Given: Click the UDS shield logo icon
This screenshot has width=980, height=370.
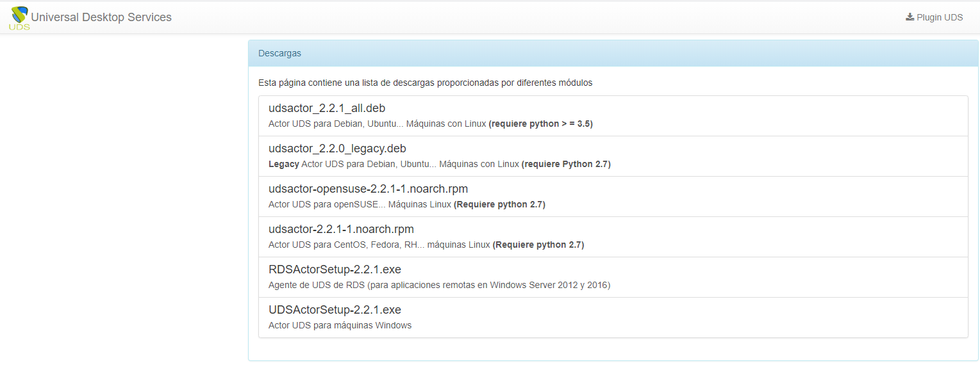Looking at the screenshot, I should (x=20, y=18).
